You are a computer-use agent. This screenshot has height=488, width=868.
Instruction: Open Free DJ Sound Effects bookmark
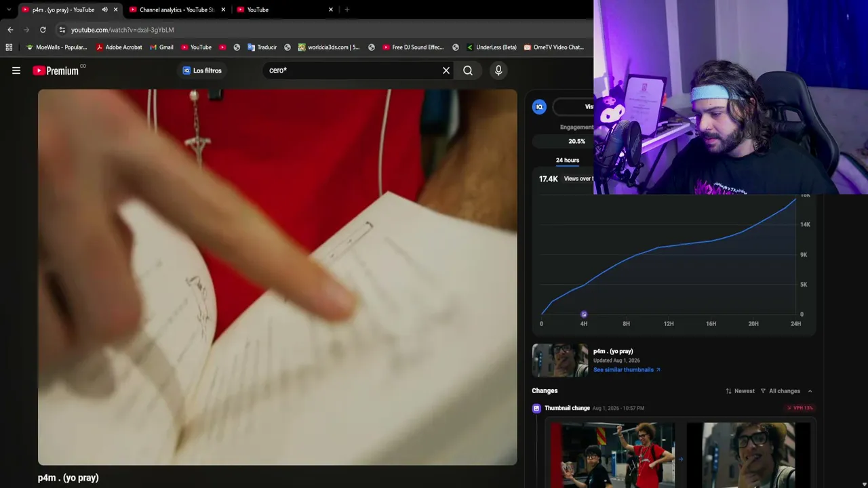coord(413,47)
